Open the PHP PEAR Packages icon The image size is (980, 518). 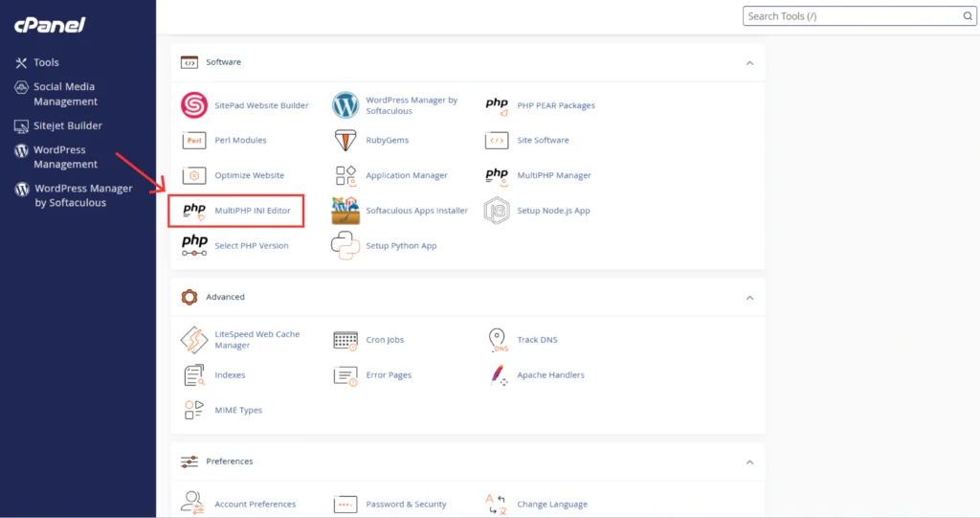click(x=497, y=105)
